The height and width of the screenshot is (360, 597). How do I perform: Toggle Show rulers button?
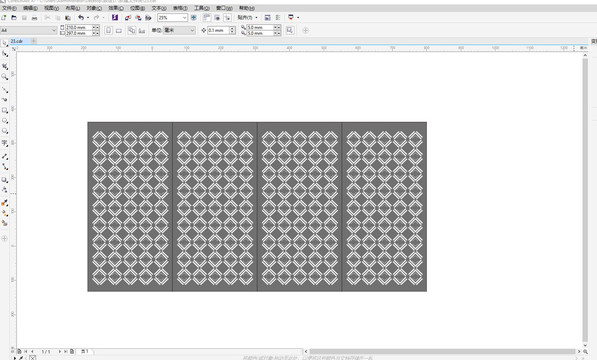pyautogui.click(x=207, y=18)
